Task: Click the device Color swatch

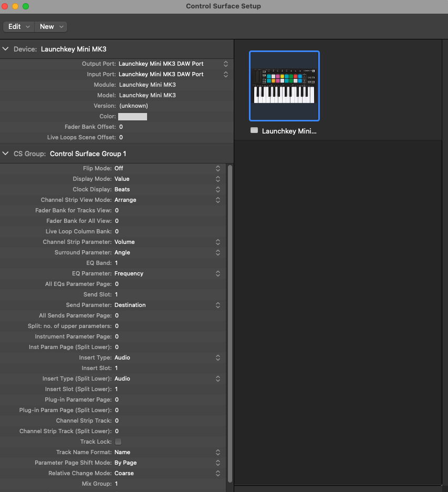Action: [132, 116]
